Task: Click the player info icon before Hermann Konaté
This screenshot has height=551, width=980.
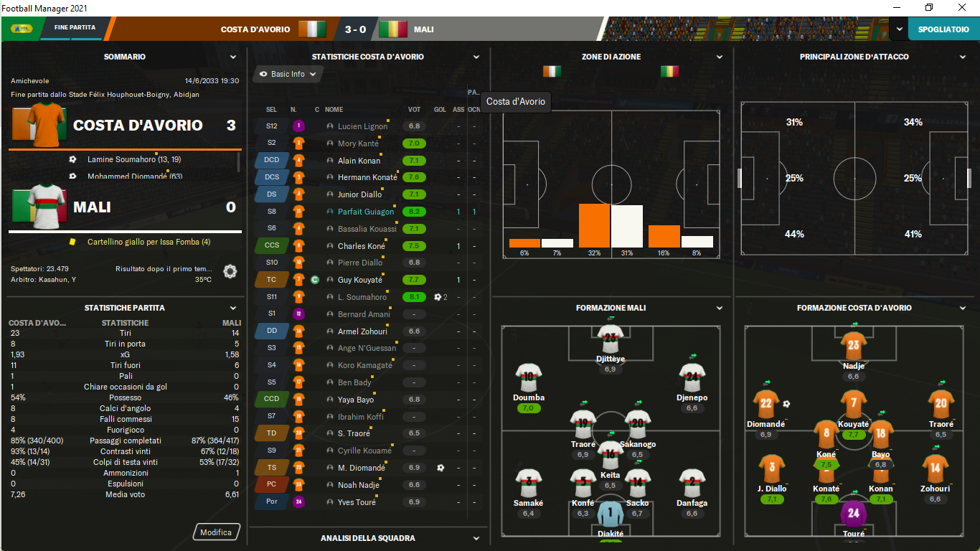Action: [330, 177]
